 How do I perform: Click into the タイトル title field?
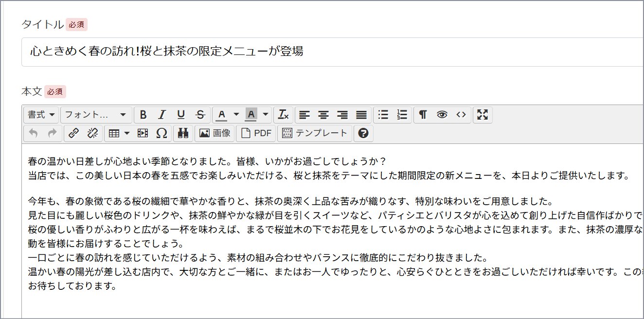(x=331, y=52)
